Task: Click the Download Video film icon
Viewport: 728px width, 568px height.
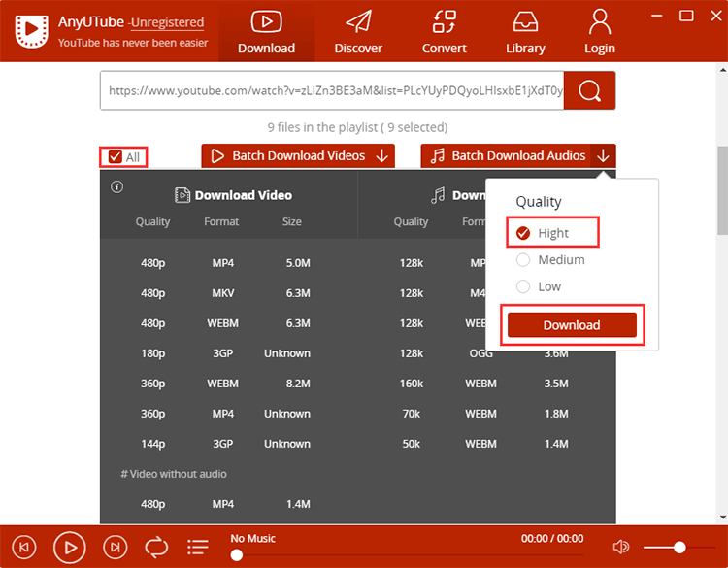Action: click(x=182, y=195)
